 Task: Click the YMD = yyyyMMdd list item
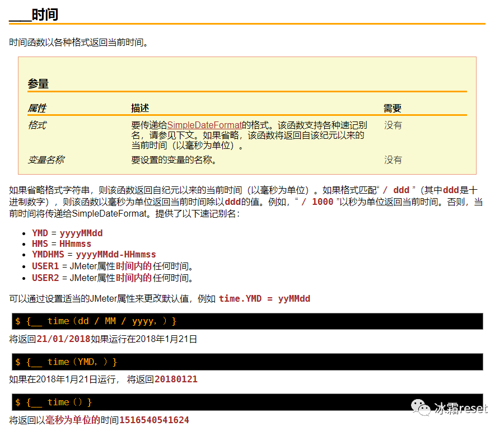pyautogui.click(x=67, y=233)
